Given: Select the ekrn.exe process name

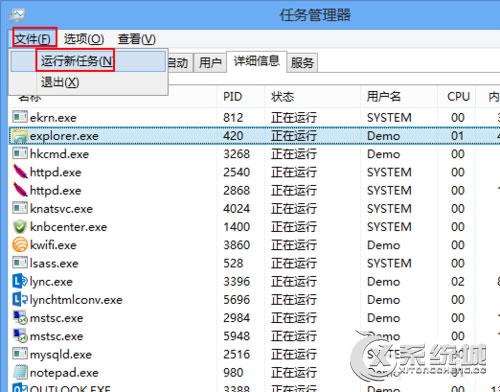Looking at the screenshot, I should (x=53, y=118).
